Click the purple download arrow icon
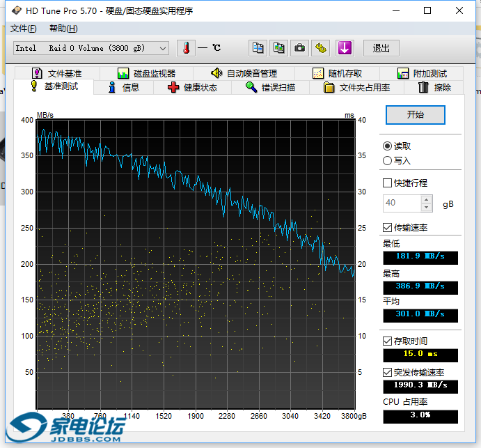The image size is (481, 448). pos(345,48)
